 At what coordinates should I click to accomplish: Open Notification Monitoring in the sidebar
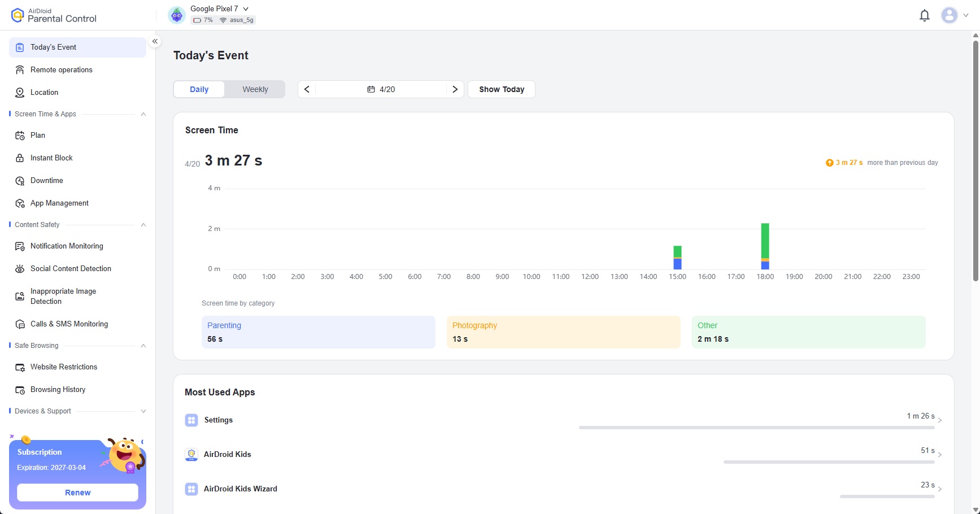pos(77,246)
